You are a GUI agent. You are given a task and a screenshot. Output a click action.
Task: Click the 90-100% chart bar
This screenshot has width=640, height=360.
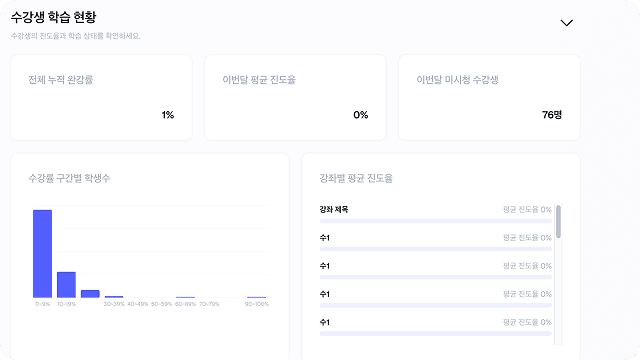point(257,297)
